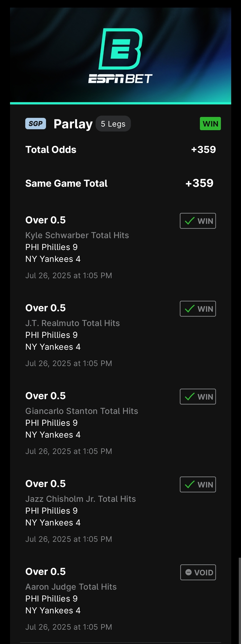
Task: Tap the Giancarlo Stanton leg WIN checkmark
Action: (190, 396)
